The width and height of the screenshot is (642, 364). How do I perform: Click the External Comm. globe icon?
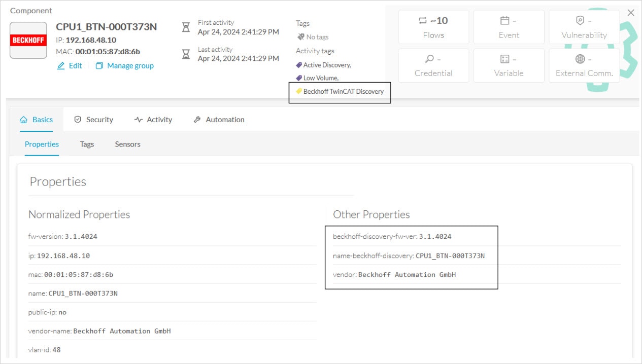tap(580, 59)
